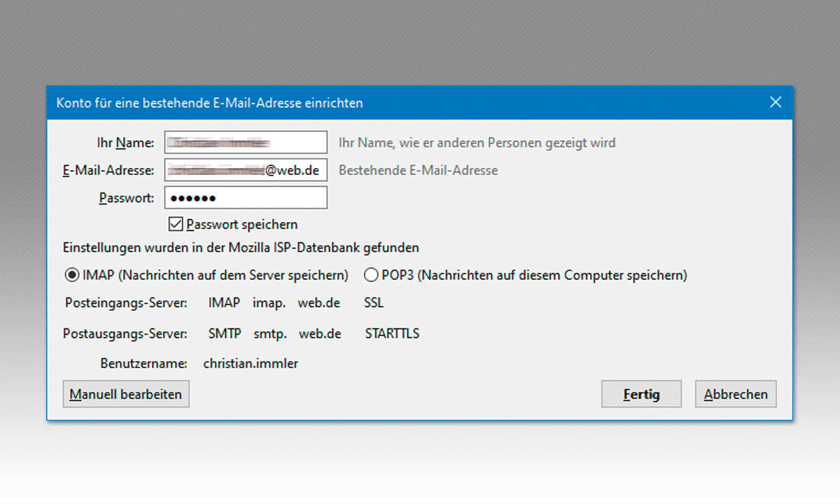Click the smtp. host text
This screenshot has height=504, width=840.
pos(270,334)
